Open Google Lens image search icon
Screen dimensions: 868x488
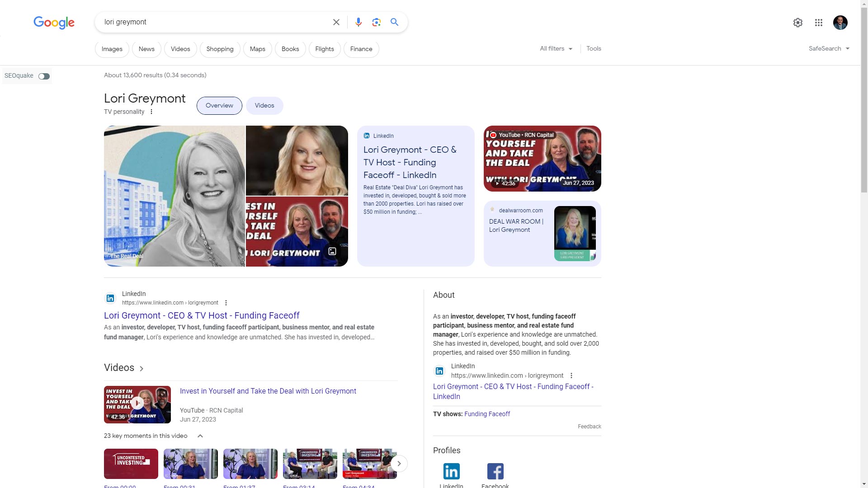376,22
